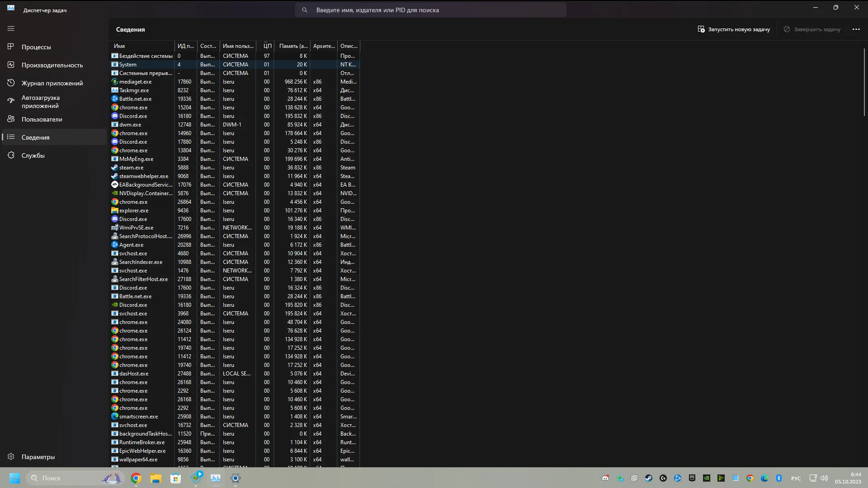Screen dimensions: 868x488
Task: Open the Users page
Action: click(42, 119)
